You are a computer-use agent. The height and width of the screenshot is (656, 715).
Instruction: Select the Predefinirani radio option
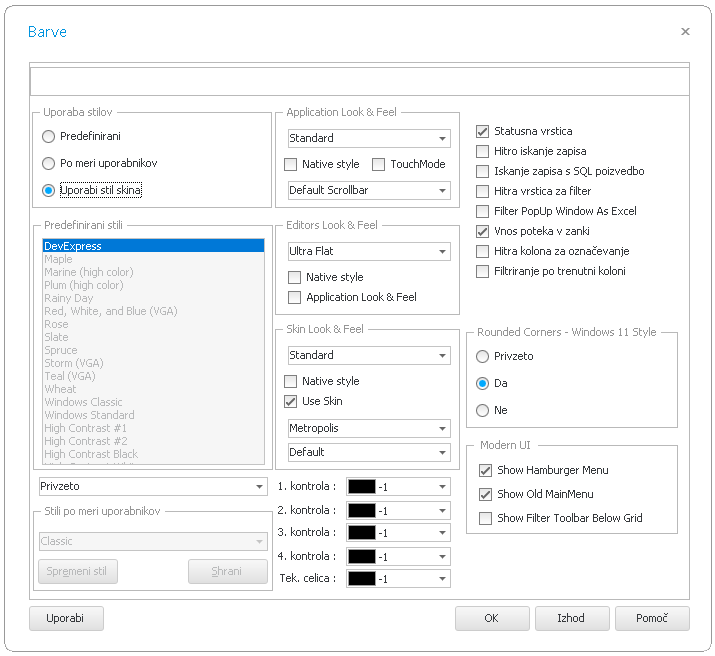click(x=49, y=136)
